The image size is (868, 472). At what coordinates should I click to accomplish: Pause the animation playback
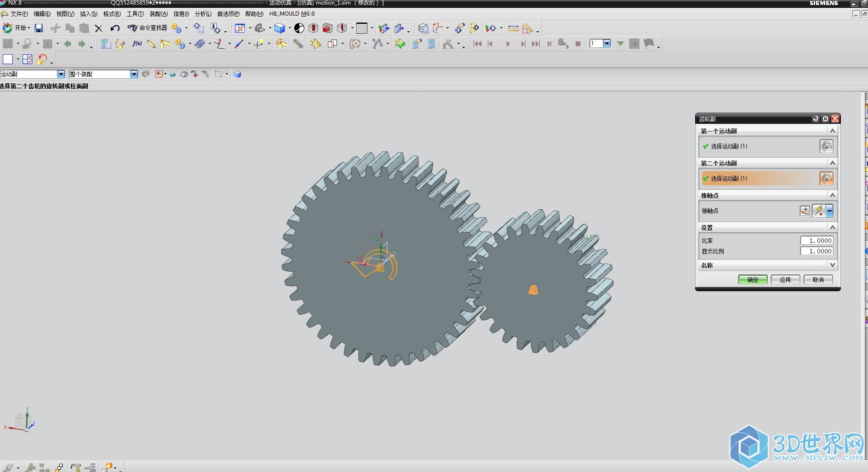click(549, 44)
